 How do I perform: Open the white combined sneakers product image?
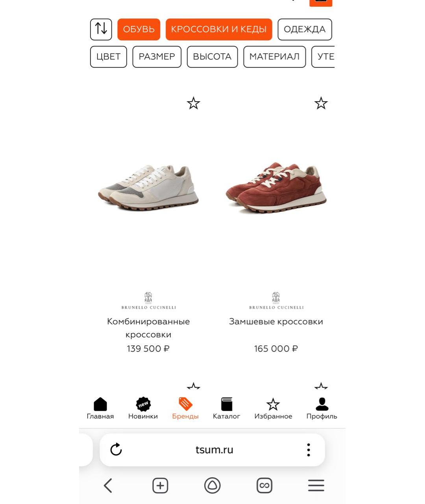[x=148, y=187]
